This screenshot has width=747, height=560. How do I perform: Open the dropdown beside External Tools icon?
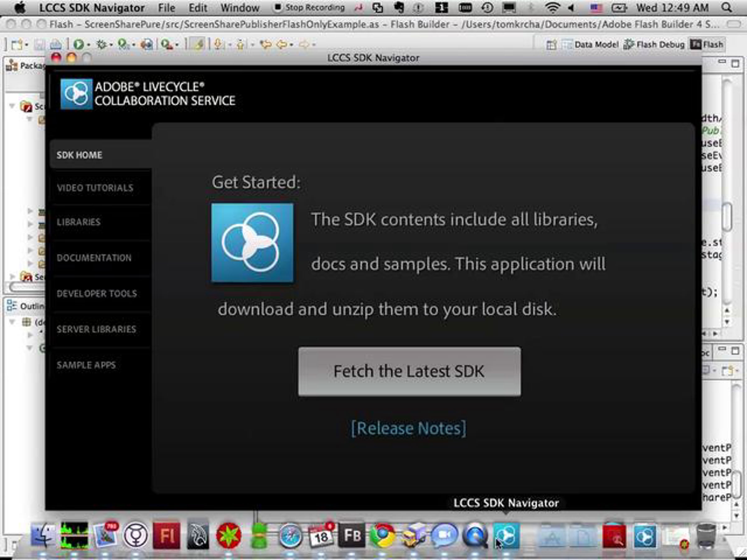[x=176, y=44]
